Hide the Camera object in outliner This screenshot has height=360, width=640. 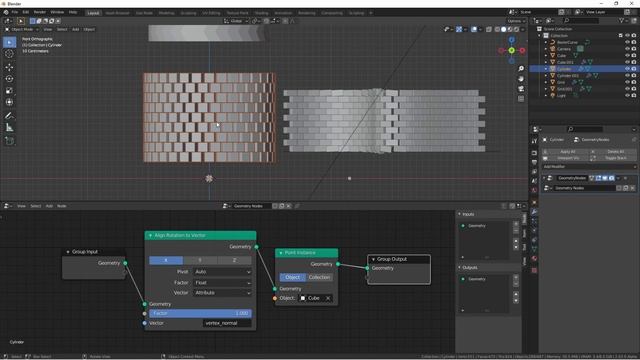[x=627, y=49]
